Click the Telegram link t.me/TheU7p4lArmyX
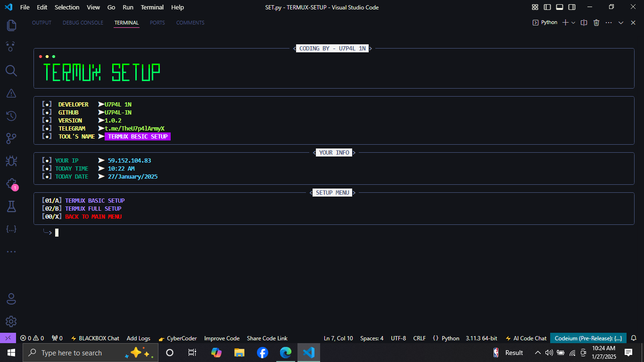The height and width of the screenshot is (362, 644). pyautogui.click(x=134, y=128)
